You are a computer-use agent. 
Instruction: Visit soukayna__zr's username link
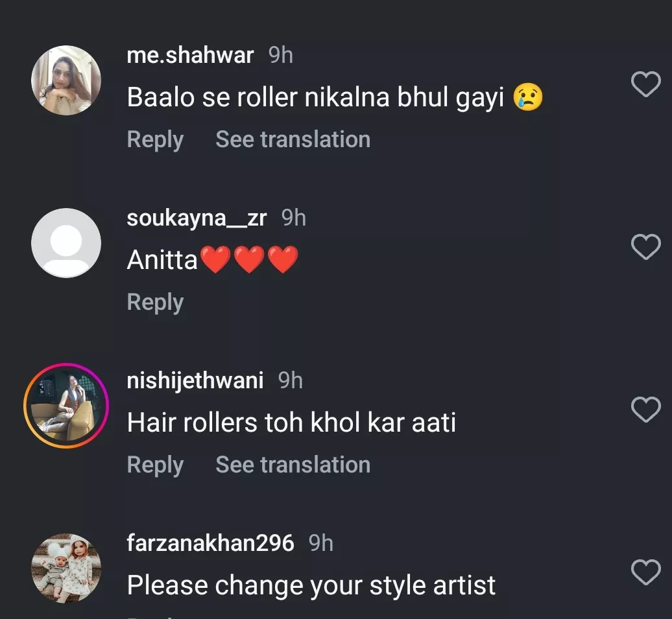tap(197, 218)
